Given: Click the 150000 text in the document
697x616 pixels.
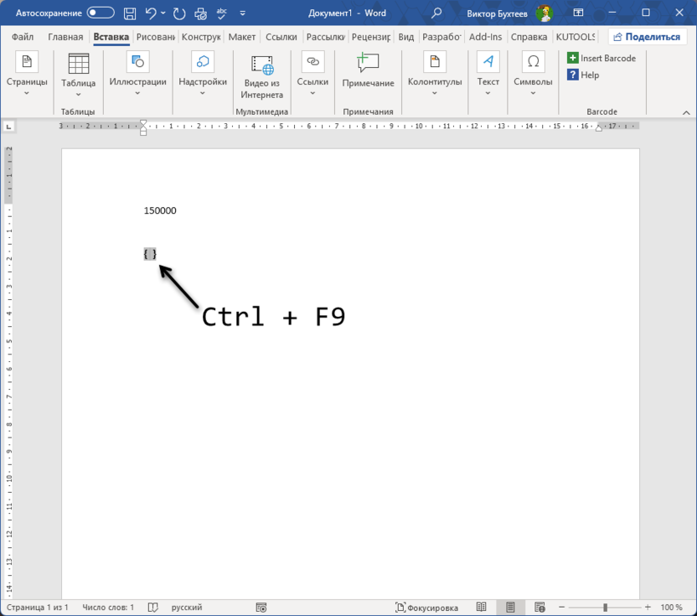Looking at the screenshot, I should pos(160,210).
